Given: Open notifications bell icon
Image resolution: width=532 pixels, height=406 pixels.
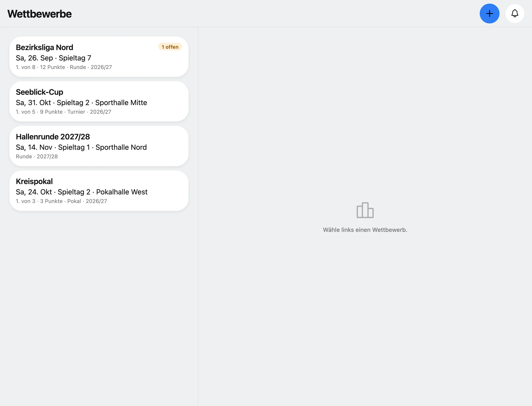Looking at the screenshot, I should click(515, 14).
